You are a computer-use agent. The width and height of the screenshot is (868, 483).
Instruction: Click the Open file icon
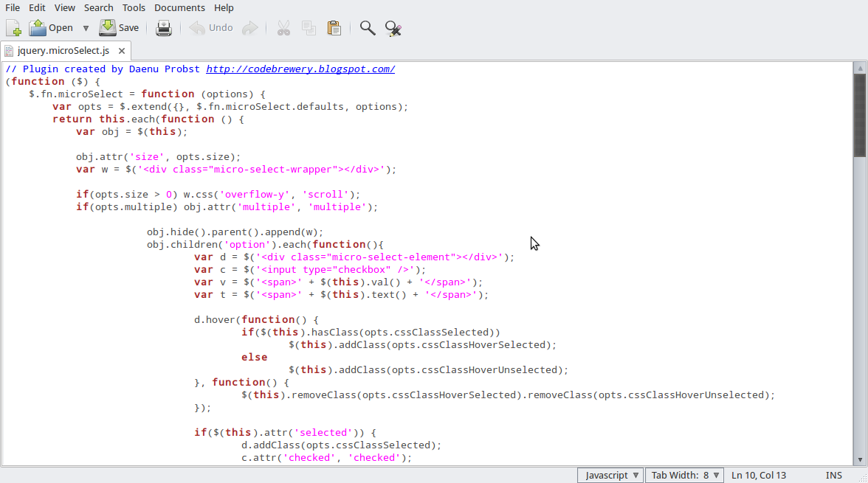point(38,28)
